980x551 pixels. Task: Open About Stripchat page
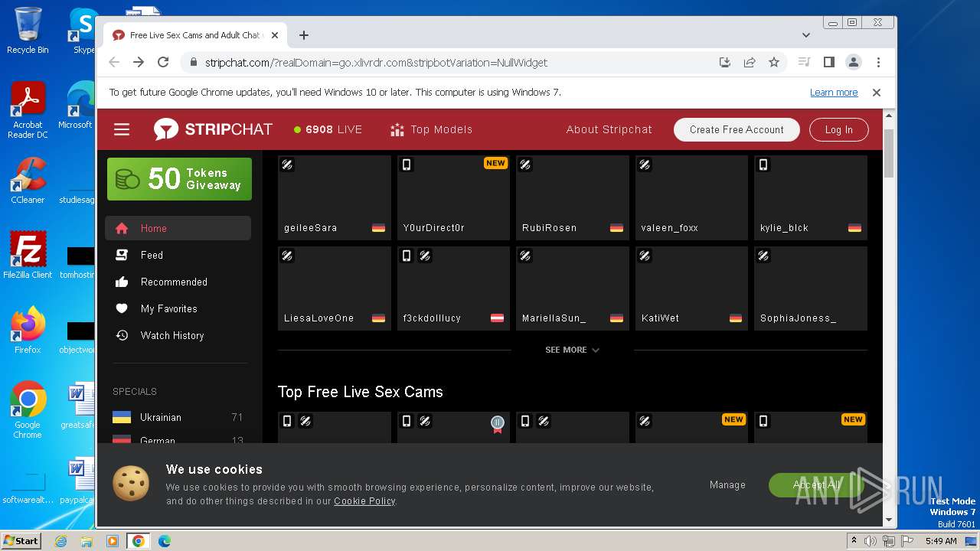point(609,129)
